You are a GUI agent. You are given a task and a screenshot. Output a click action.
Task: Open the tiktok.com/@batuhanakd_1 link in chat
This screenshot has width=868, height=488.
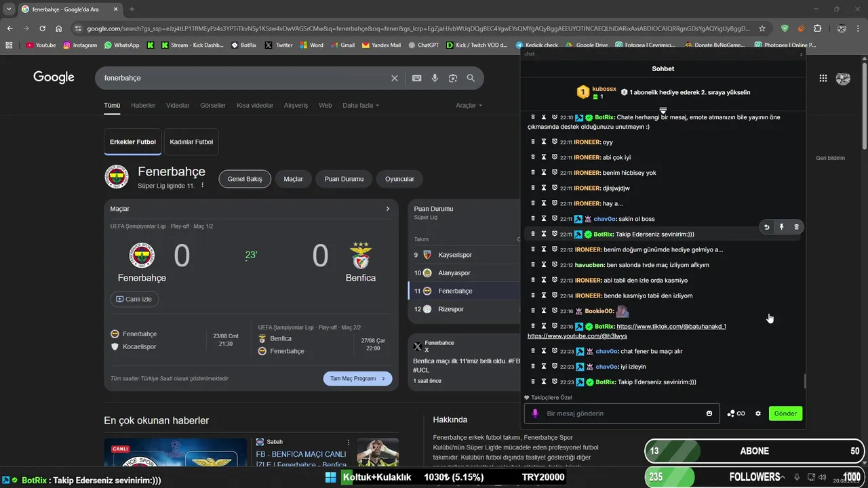click(671, 327)
